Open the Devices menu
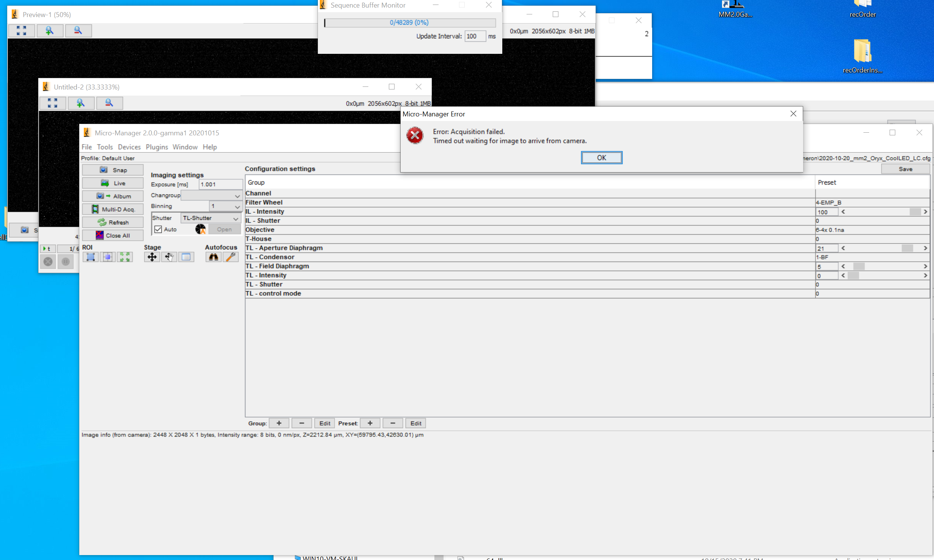 129,147
